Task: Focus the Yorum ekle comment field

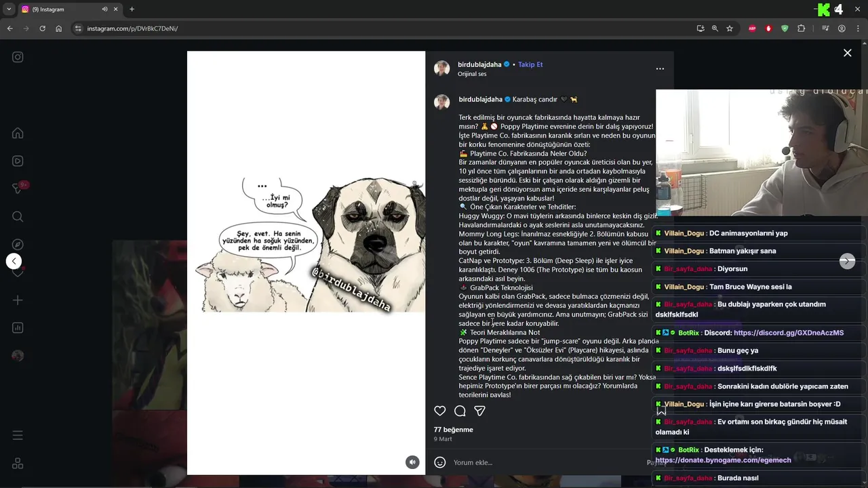Action: [546, 462]
